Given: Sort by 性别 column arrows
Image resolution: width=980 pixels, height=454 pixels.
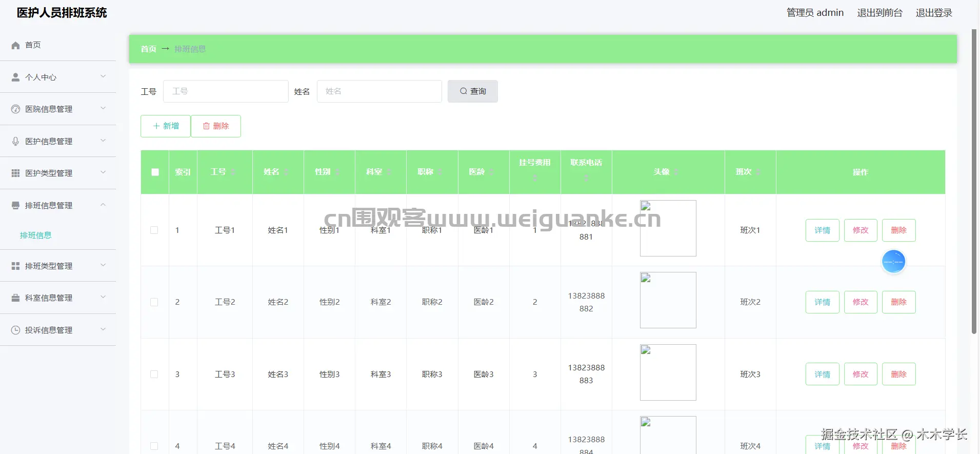Looking at the screenshot, I should (337, 172).
